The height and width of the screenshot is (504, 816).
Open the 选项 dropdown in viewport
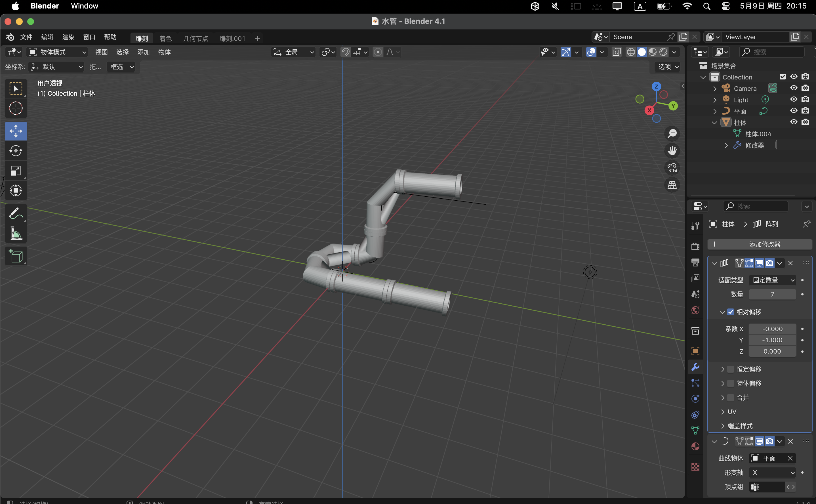tap(668, 67)
